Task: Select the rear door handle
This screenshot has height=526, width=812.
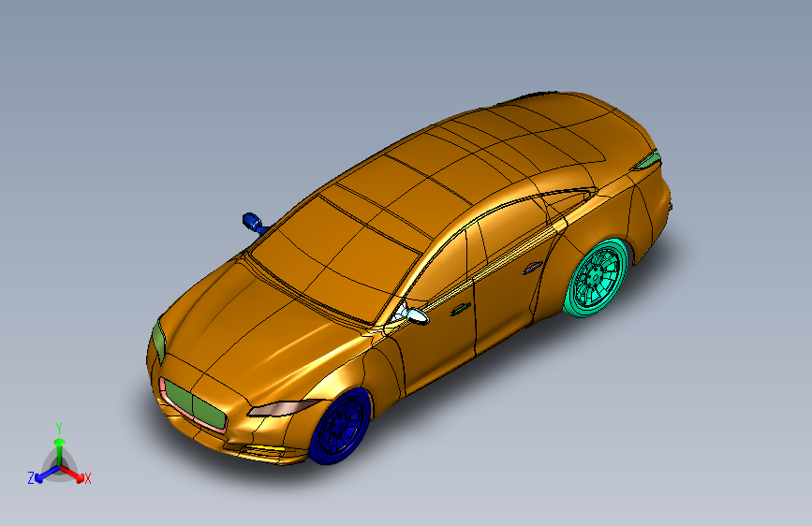Action: [532, 268]
